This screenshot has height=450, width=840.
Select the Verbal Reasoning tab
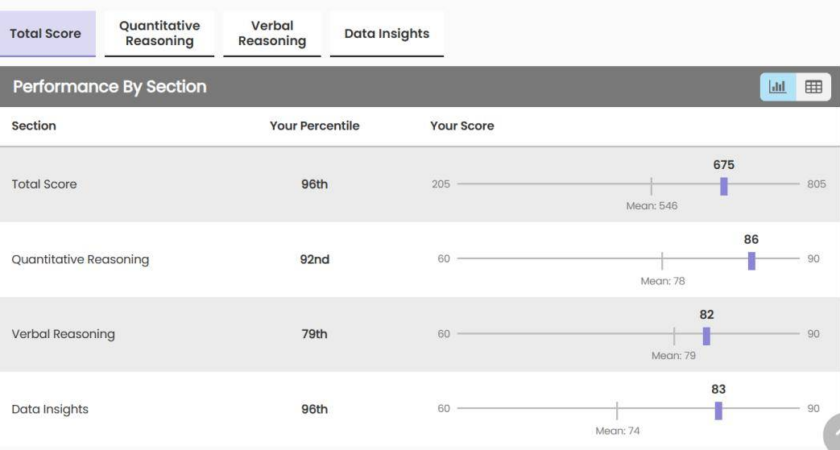[x=272, y=34]
